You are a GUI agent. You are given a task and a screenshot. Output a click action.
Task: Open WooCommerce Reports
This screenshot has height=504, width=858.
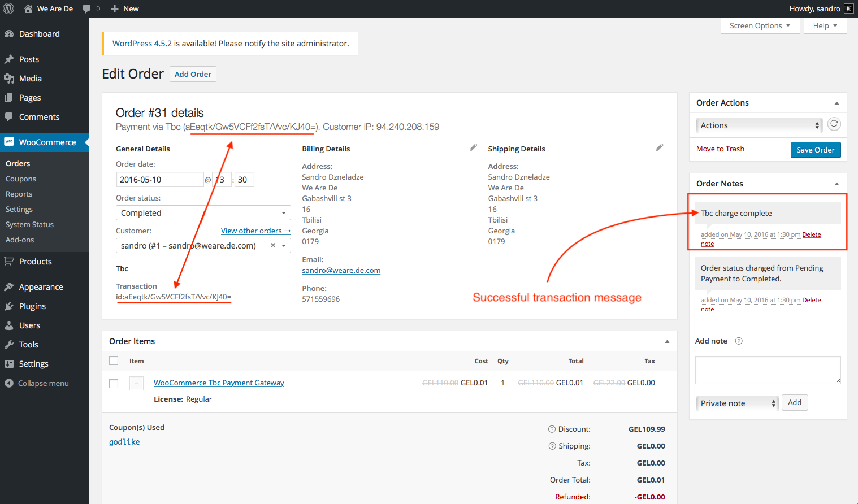[19, 194]
